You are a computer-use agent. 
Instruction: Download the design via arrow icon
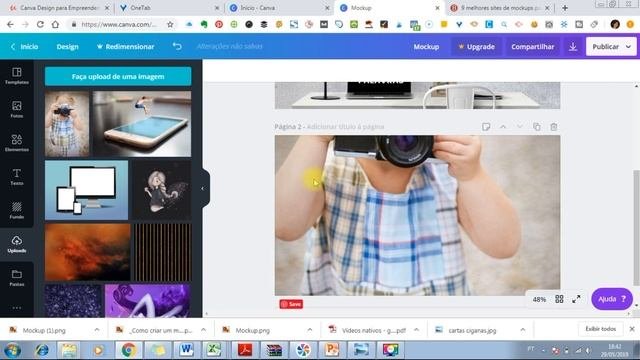[573, 47]
